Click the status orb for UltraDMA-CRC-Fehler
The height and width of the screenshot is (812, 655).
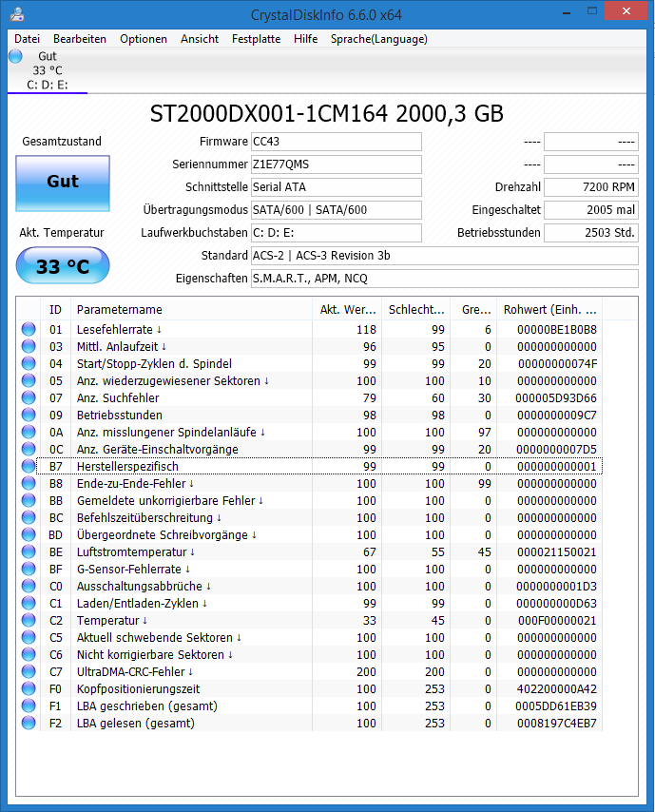29,671
